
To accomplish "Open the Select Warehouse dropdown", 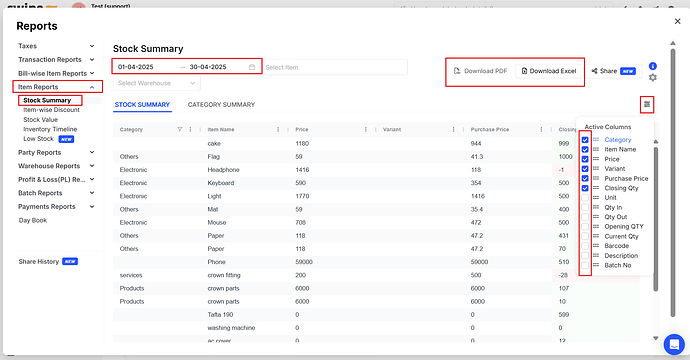I will [x=157, y=83].
